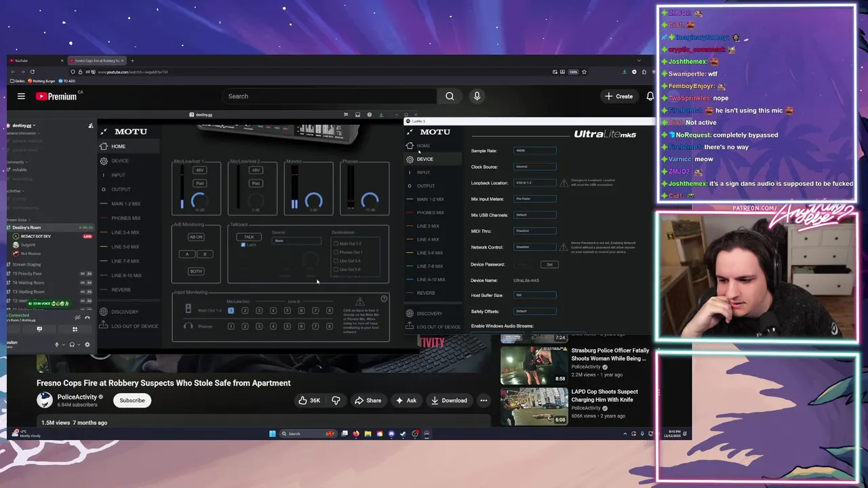Image resolution: width=868 pixels, height=488 pixels.
Task: Open Strasburg Police Officer video thumbnail
Action: point(534,366)
